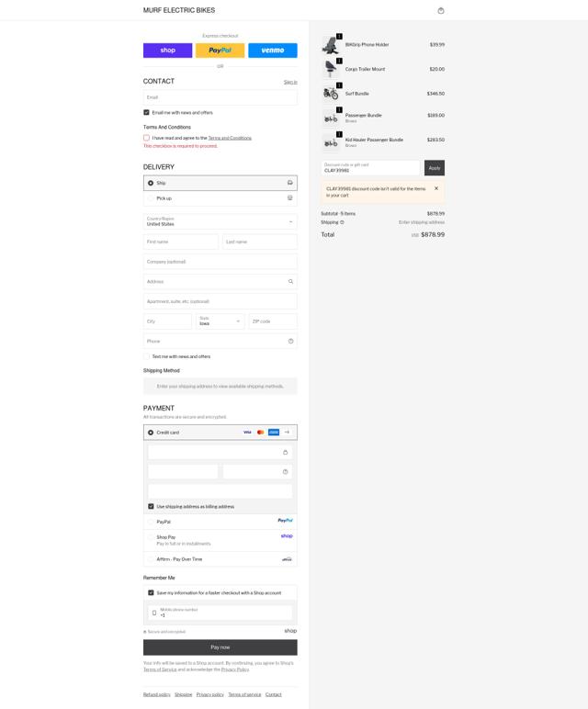Open the cart icon in the header

[441, 10]
